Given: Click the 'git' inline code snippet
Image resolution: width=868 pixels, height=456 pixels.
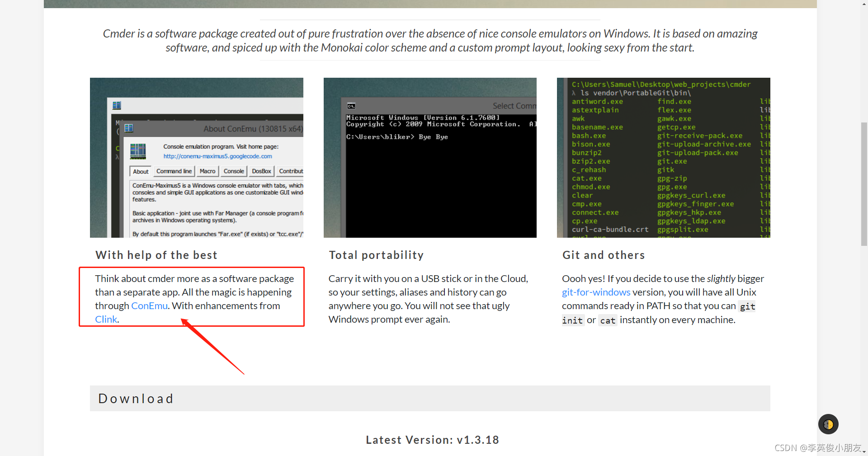Looking at the screenshot, I should (747, 306).
